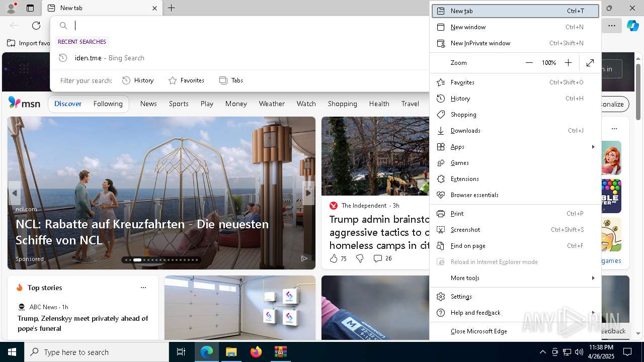Image resolution: width=644 pixels, height=362 pixels.
Task: Open Favorites from the menu
Action: coord(516,82)
